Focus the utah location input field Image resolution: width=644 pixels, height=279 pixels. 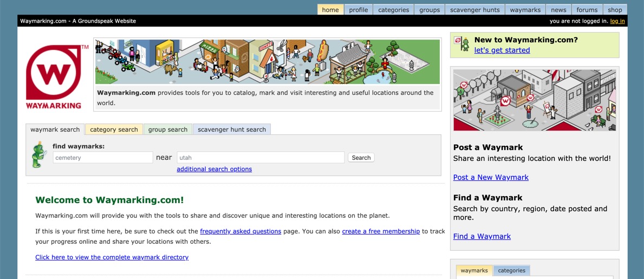click(261, 157)
